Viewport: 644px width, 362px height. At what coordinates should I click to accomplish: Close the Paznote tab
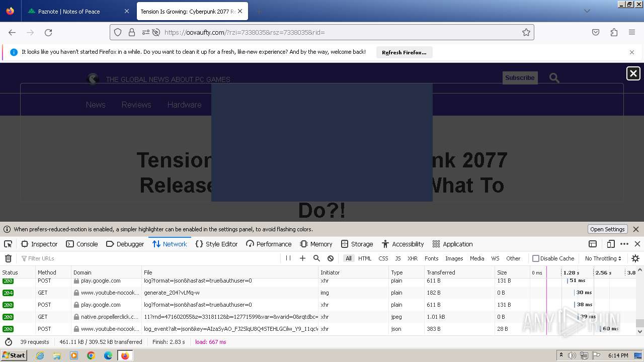pyautogui.click(x=126, y=11)
